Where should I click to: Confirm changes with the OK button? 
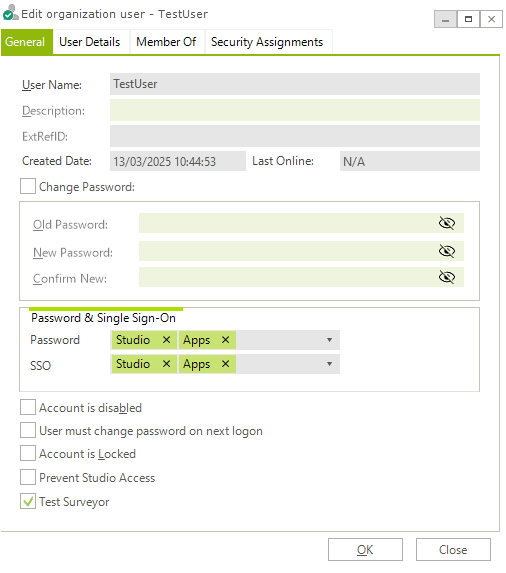click(365, 550)
